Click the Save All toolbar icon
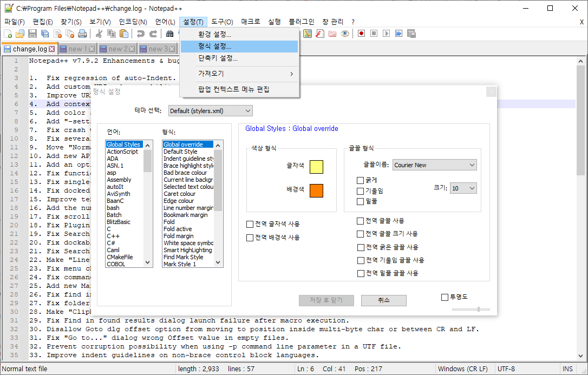Image resolution: width=588 pixels, height=375 pixels. (x=45, y=34)
